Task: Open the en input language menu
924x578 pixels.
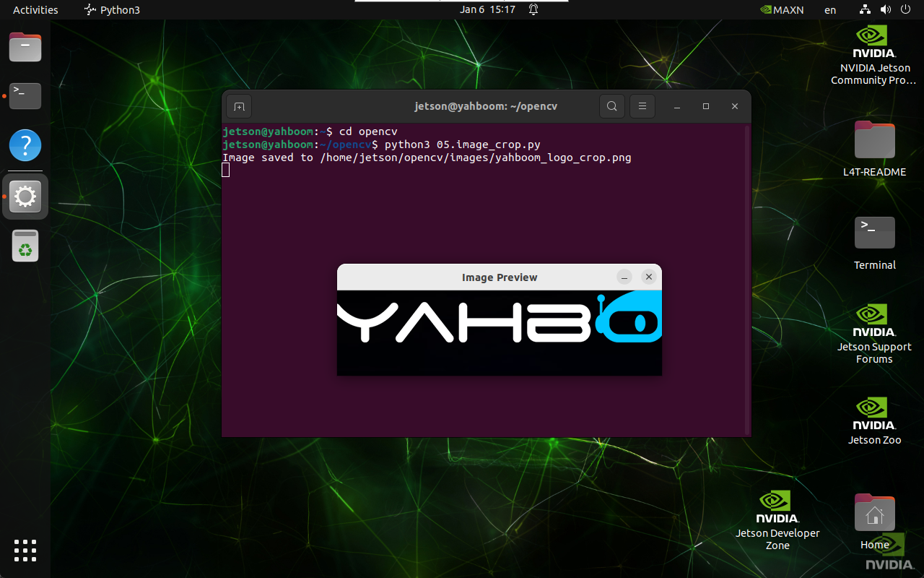Action: (x=830, y=9)
